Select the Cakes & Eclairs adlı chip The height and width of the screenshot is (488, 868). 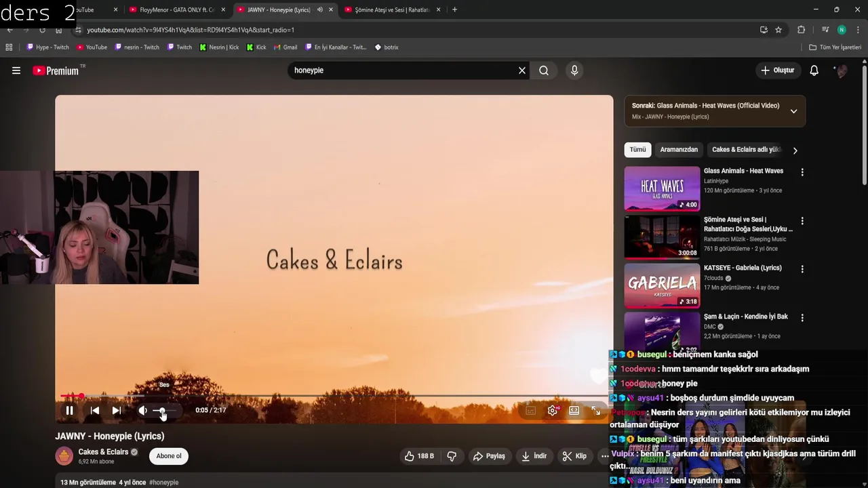pyautogui.click(x=745, y=150)
